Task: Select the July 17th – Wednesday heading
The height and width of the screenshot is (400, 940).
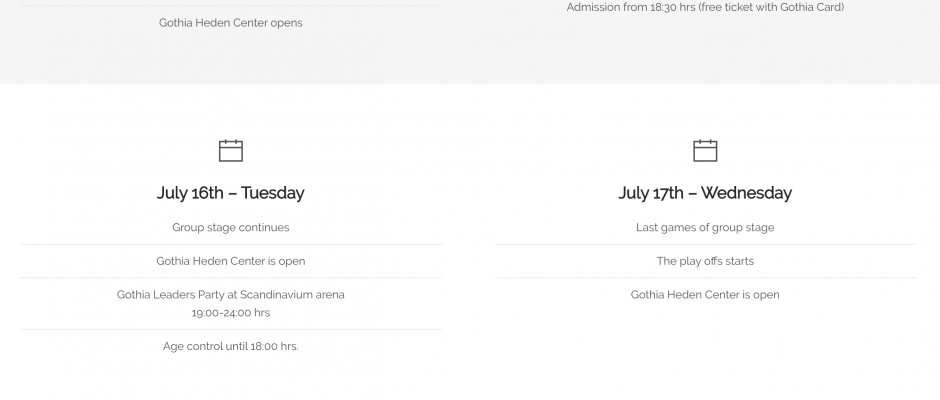Action: coord(705,193)
